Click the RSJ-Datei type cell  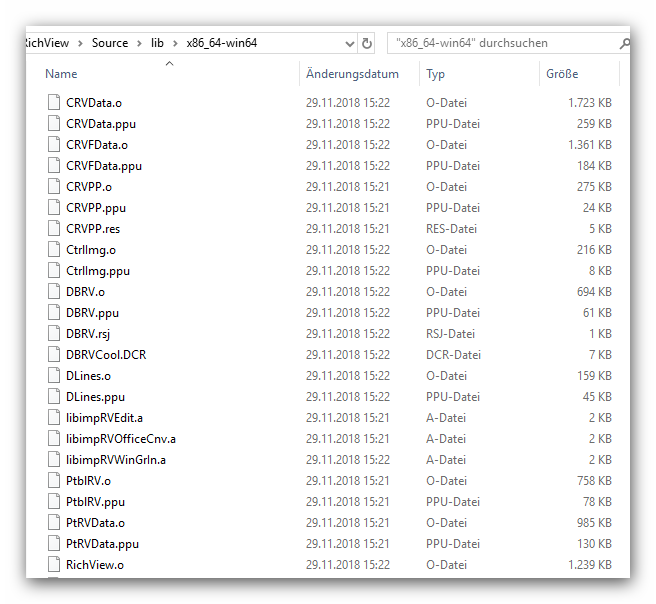(x=451, y=334)
